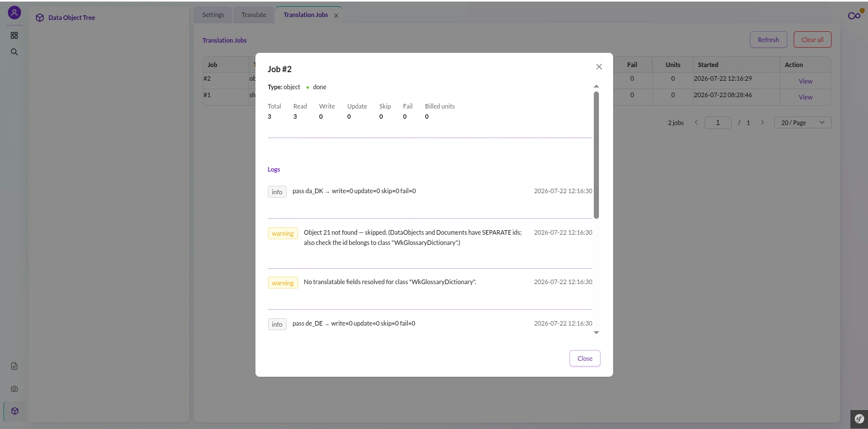View job #1 details link
The image size is (868, 429).
pyautogui.click(x=806, y=97)
